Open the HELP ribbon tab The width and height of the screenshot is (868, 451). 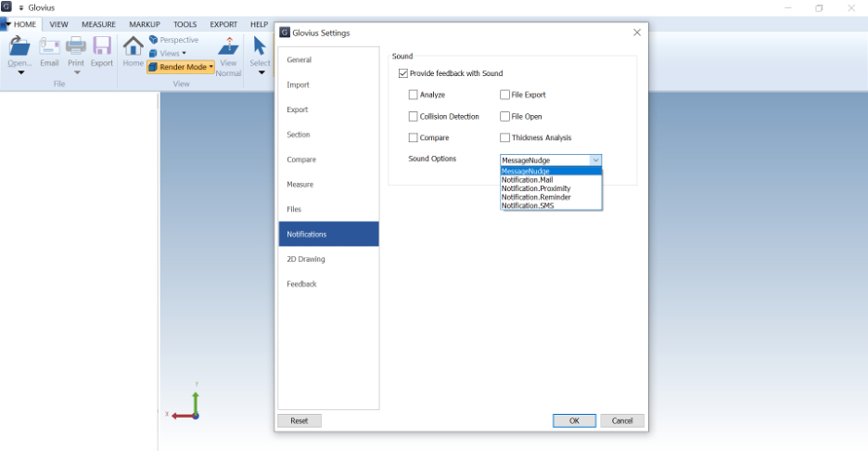(x=259, y=24)
